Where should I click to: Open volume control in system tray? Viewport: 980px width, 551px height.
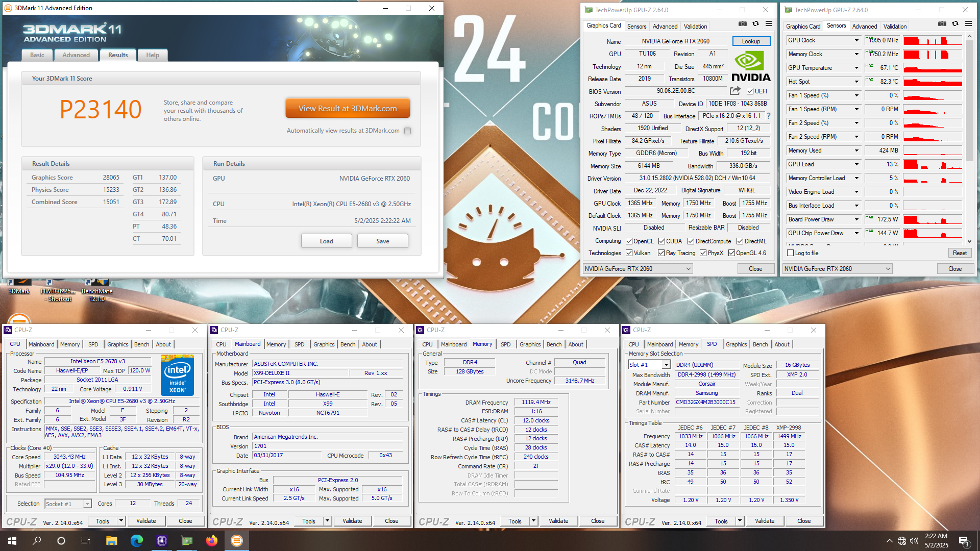(914, 541)
